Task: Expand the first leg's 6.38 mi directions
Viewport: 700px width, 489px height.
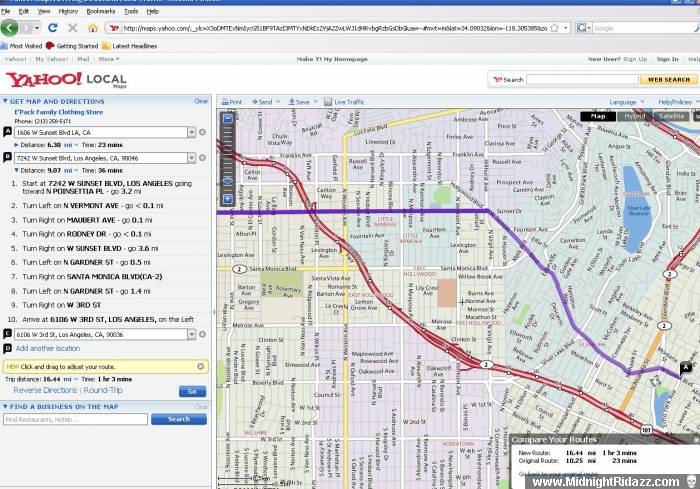Action: (17, 145)
